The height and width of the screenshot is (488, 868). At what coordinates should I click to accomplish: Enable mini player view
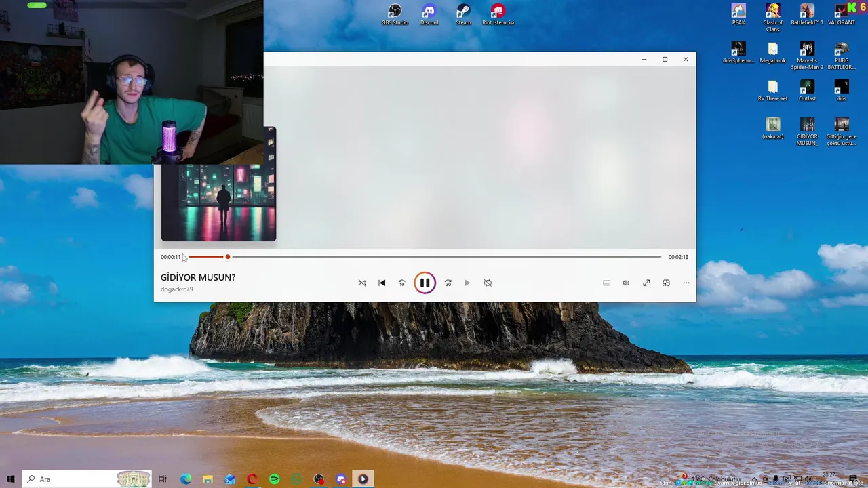click(x=666, y=283)
